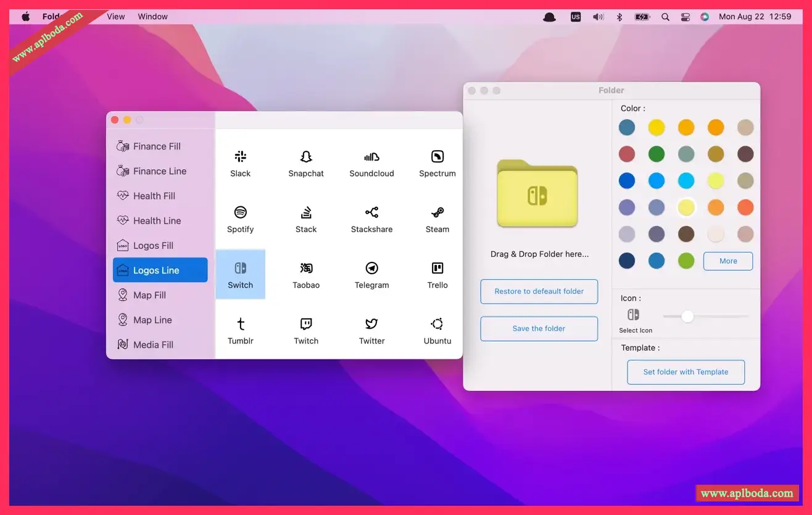Open the Finance Line category
Screen dimensions: 812x515
coord(160,171)
